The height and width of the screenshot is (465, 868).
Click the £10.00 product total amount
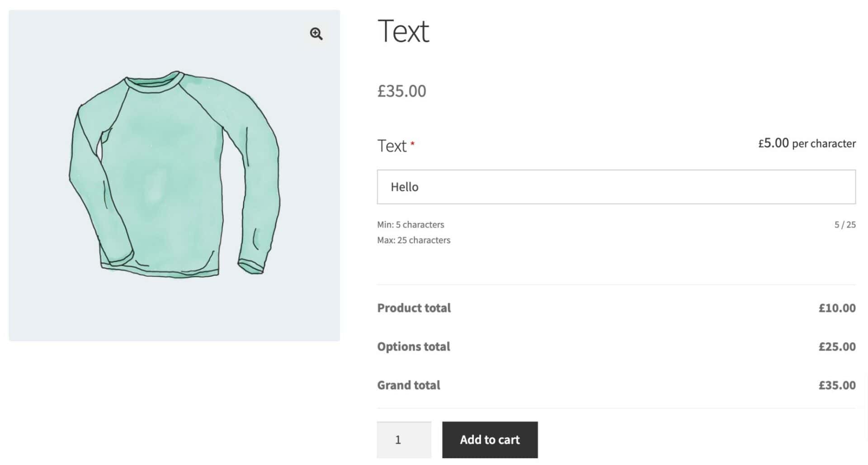837,308
